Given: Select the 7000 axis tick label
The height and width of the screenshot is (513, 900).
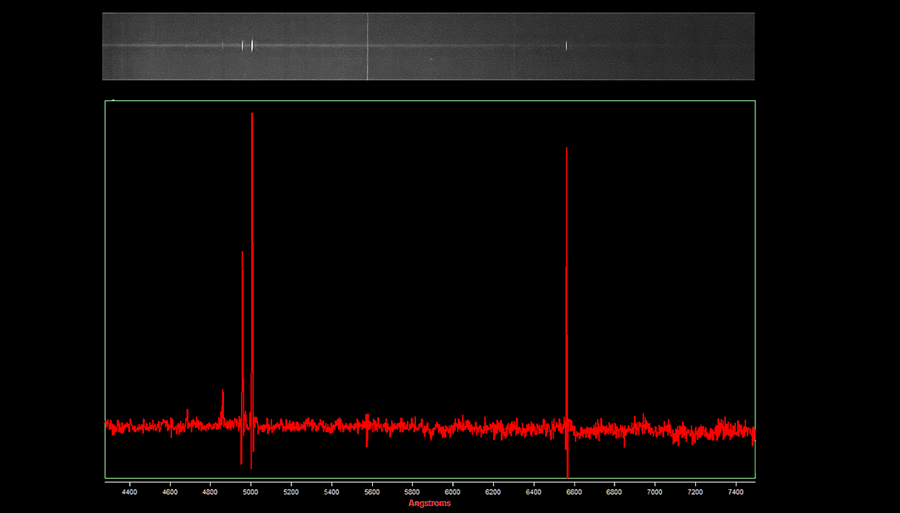Looking at the screenshot, I should point(655,491).
